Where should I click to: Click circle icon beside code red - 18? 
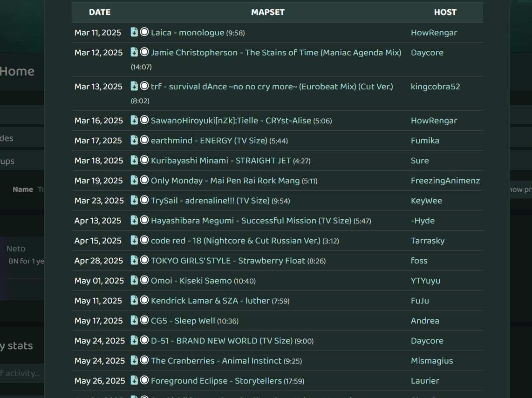(x=144, y=240)
